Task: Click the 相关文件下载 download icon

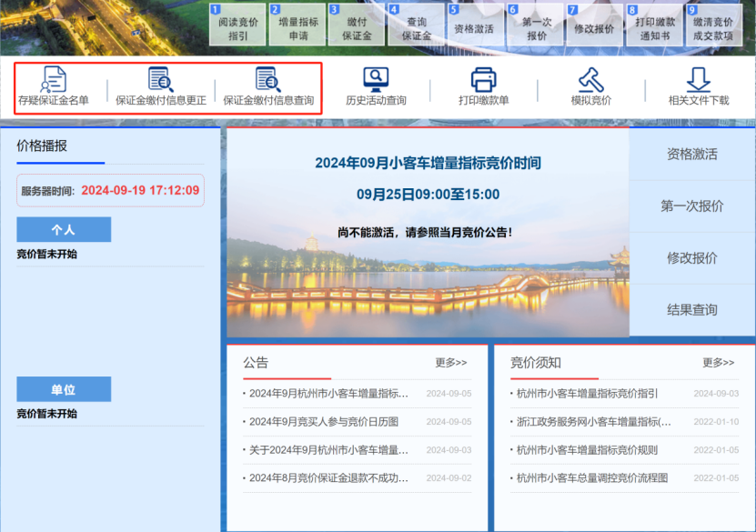Action: (698, 80)
